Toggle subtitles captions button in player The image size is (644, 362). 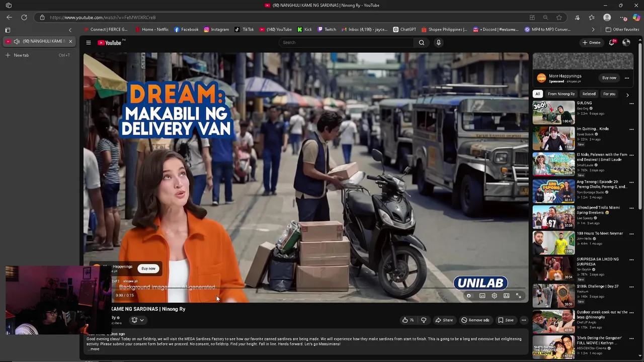[x=482, y=296]
